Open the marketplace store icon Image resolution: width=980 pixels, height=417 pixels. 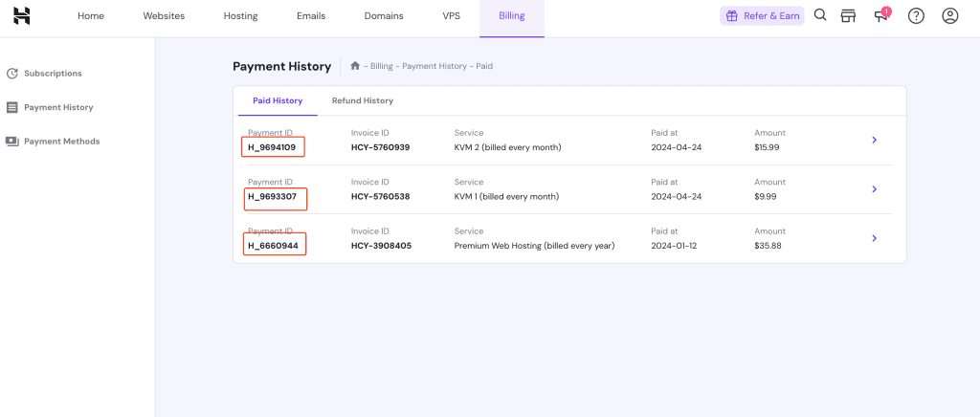tap(848, 16)
